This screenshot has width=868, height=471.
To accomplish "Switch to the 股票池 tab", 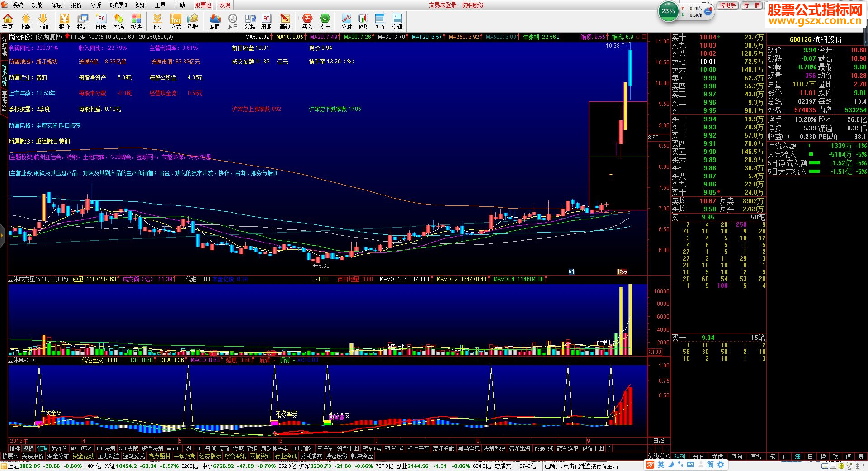I will 203,5.
